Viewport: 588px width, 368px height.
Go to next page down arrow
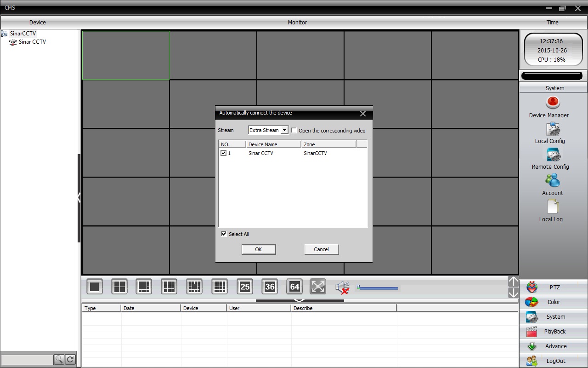(x=513, y=293)
